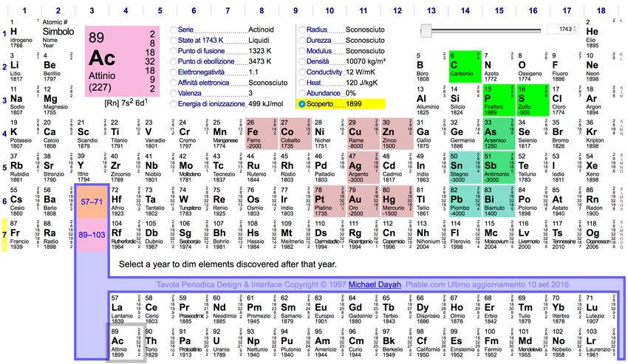
Task: Select the Laurenzio (Lr) element cell
Action: (601, 343)
